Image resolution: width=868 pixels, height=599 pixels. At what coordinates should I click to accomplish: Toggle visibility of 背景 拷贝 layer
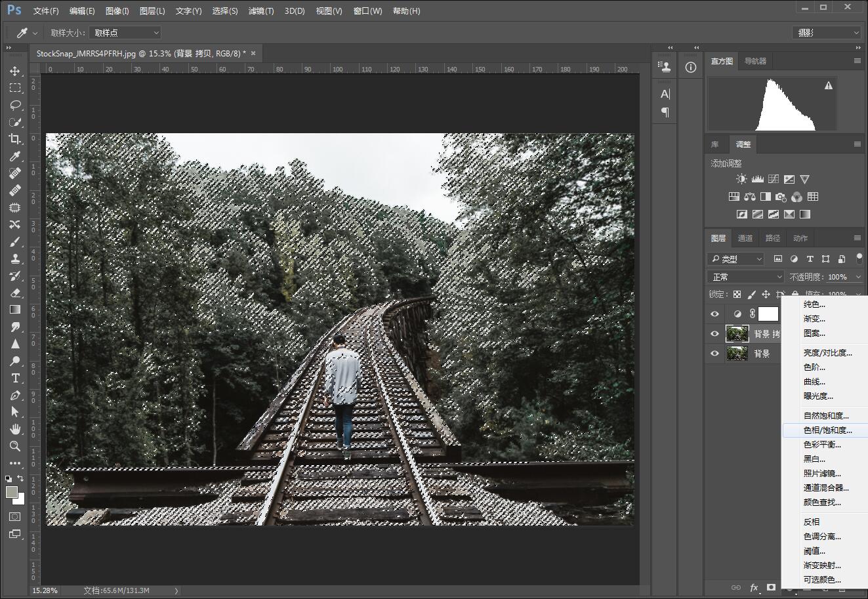714,334
